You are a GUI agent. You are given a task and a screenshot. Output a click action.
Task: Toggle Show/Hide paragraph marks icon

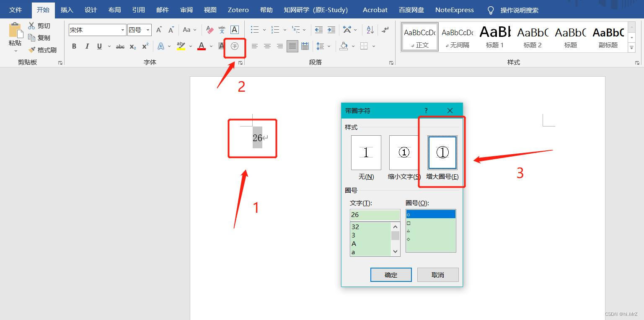coord(385,30)
